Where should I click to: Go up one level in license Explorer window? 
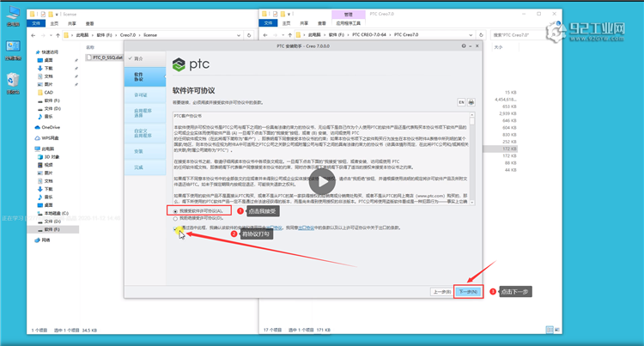[58, 35]
